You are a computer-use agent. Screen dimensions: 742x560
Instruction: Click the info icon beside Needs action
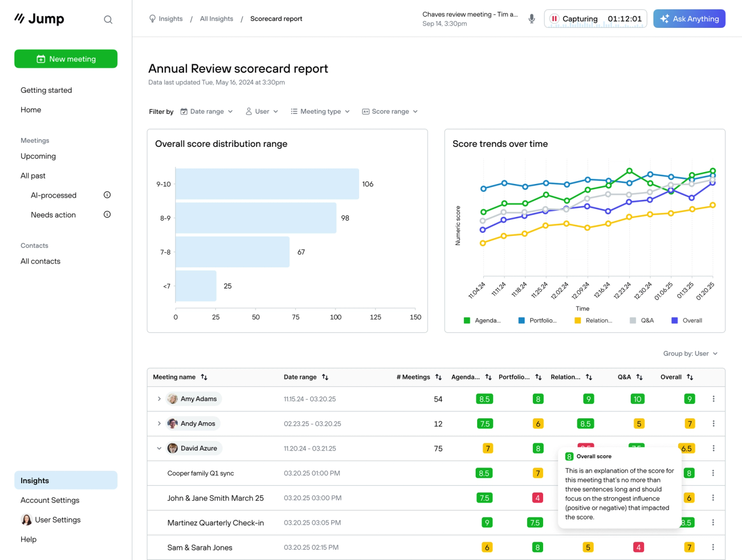point(107,214)
